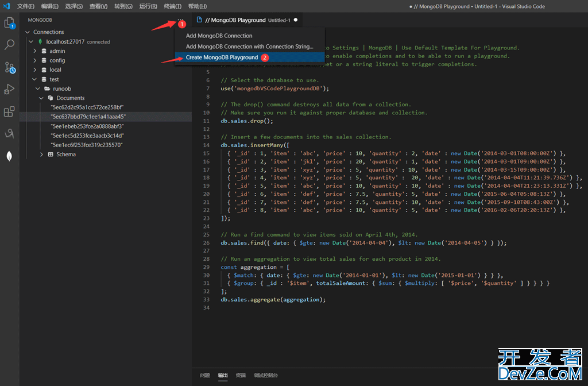588x386 pixels.
Task: Click the unsaved dot on the Playground tab
Action: click(x=296, y=20)
